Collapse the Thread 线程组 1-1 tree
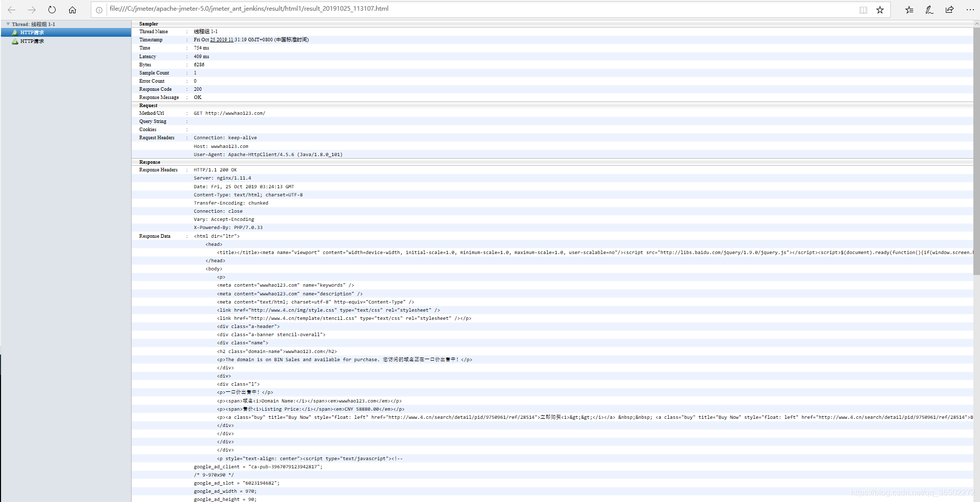980x502 pixels. click(8, 24)
